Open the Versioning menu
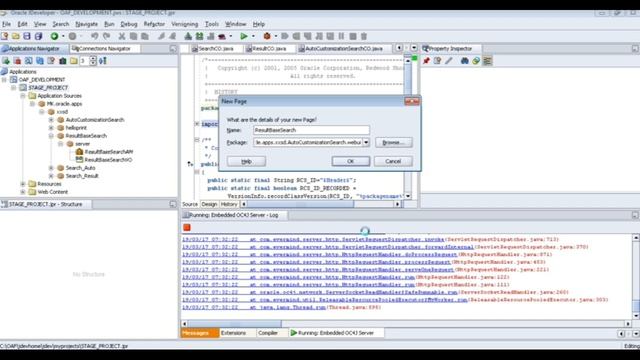Screen dimensions: 640x360 point(184,24)
